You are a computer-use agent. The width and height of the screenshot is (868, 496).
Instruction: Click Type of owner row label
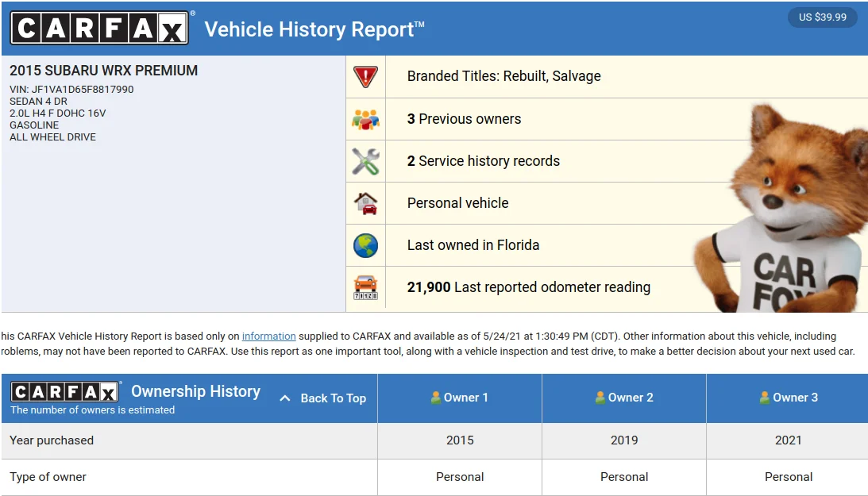pos(48,477)
